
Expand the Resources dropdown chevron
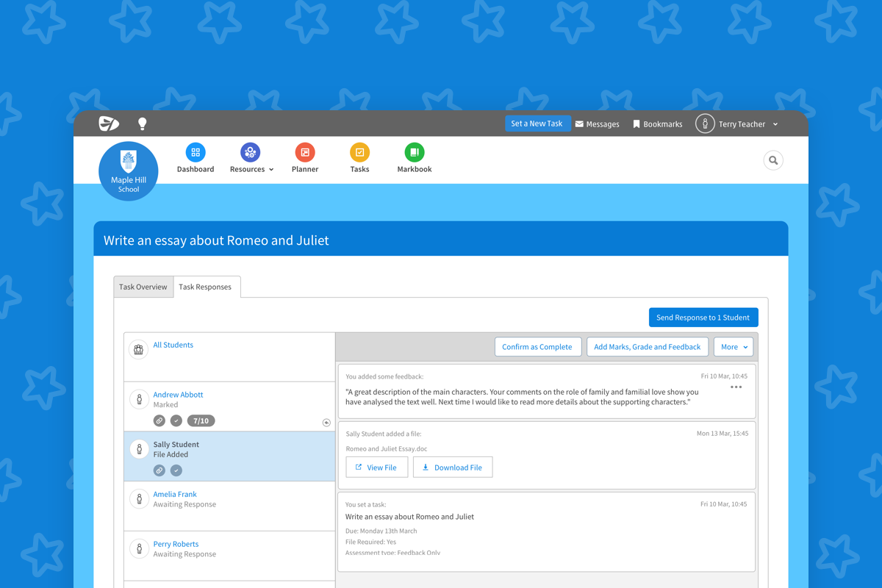point(271,170)
